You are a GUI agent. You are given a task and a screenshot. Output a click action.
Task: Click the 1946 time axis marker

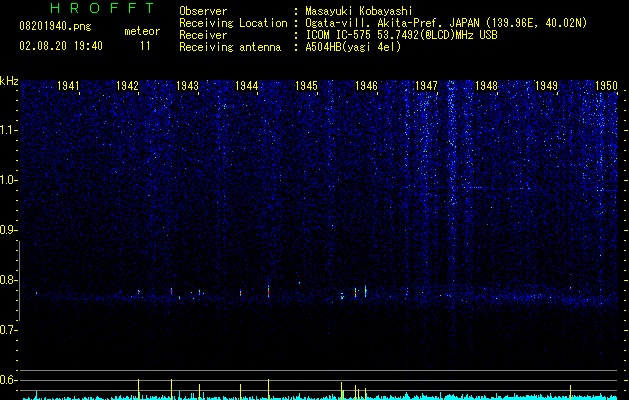pyautogui.click(x=367, y=86)
